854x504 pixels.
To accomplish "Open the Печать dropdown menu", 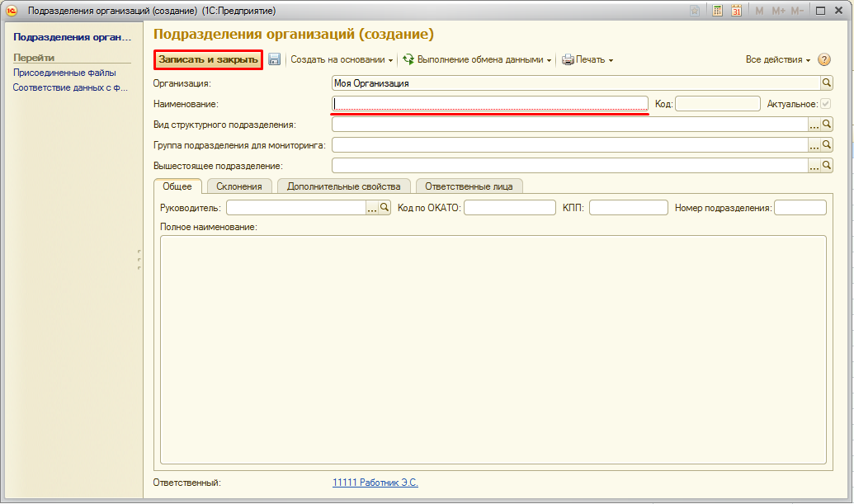I will [587, 59].
